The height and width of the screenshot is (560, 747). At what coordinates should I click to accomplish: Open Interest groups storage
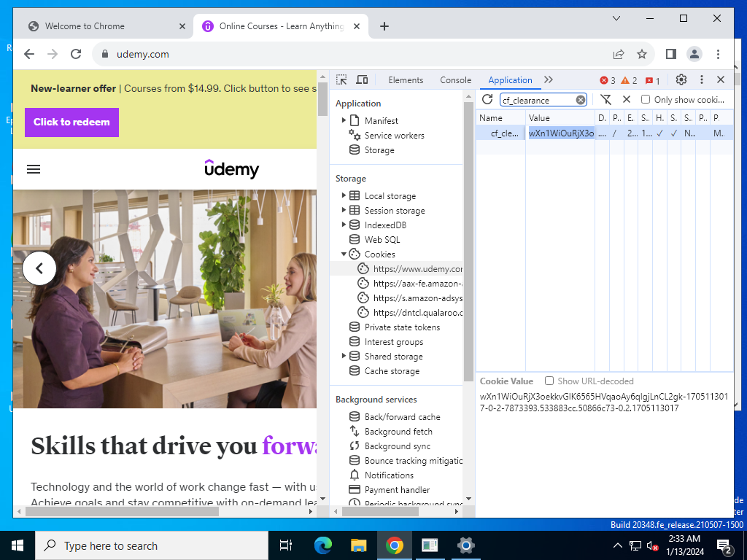pos(393,342)
